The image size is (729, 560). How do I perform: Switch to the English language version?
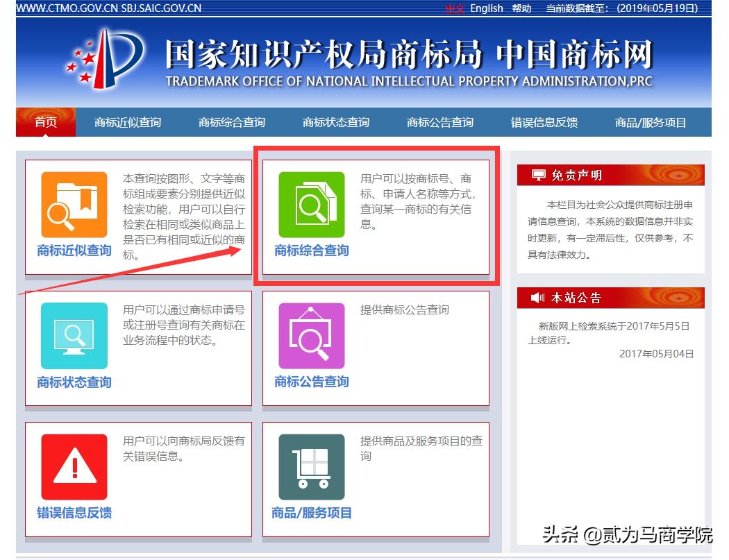point(486,8)
